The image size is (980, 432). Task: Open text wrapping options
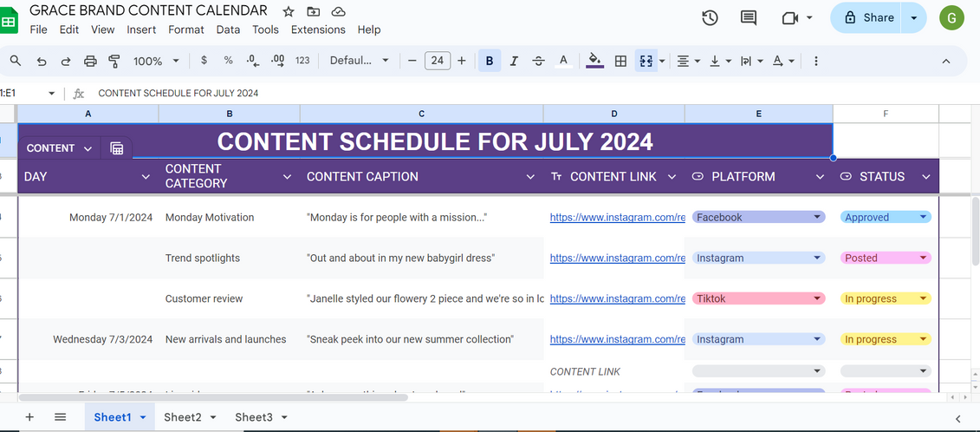point(751,61)
